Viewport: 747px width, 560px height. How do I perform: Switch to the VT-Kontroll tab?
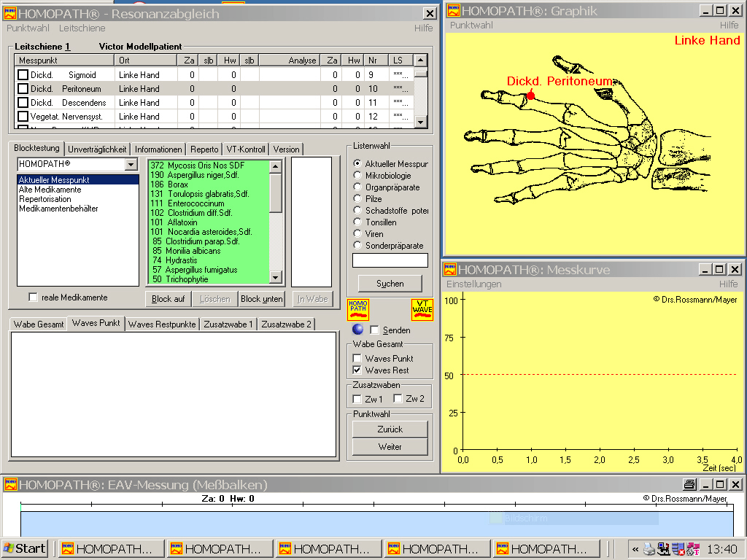click(x=246, y=149)
